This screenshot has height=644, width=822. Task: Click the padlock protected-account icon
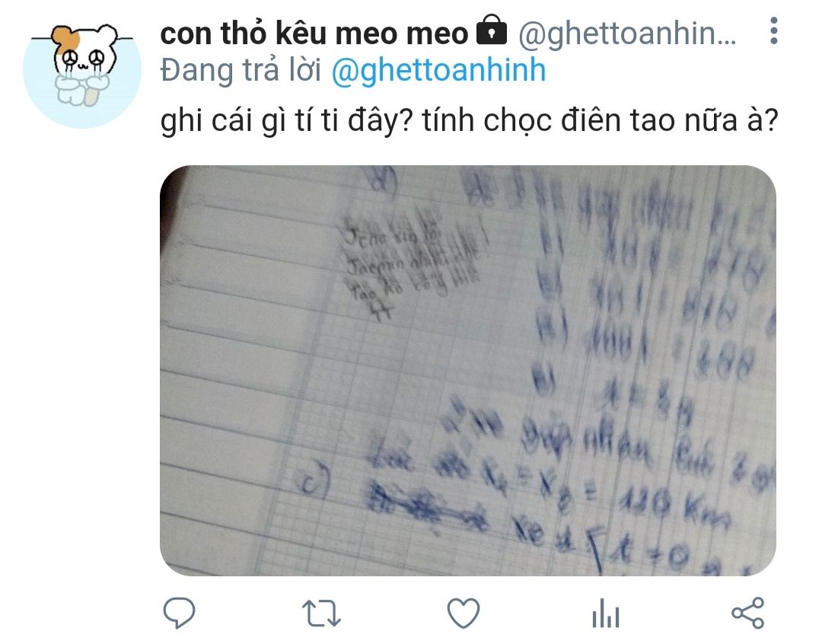[x=491, y=31]
